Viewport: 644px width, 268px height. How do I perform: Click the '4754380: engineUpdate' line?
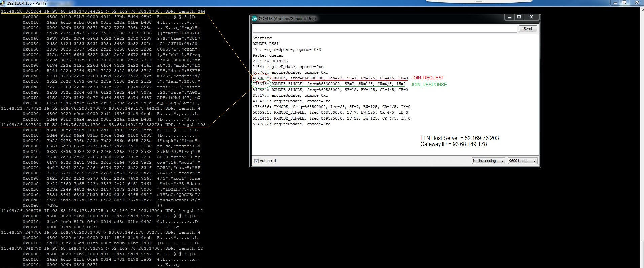291,101
